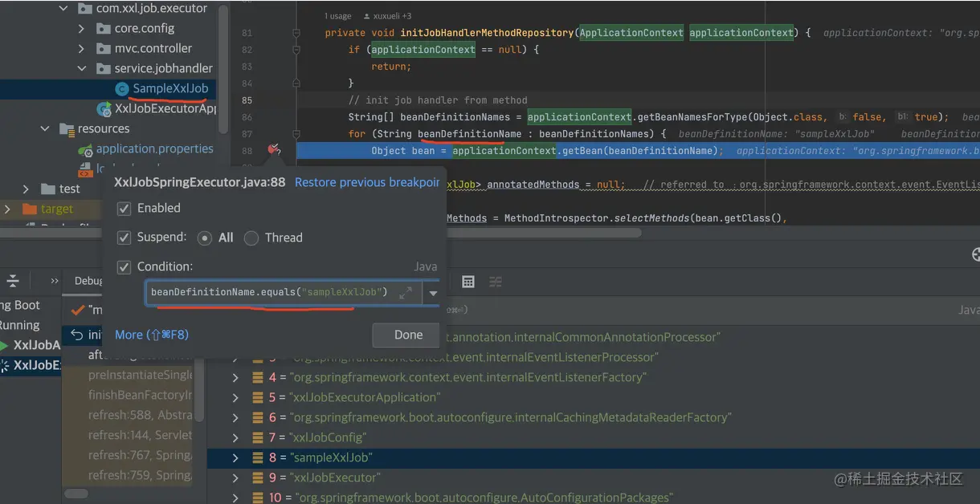Click the XxlJobExecutorApplication run class icon
Screen dimensions: 980x504
(104, 109)
